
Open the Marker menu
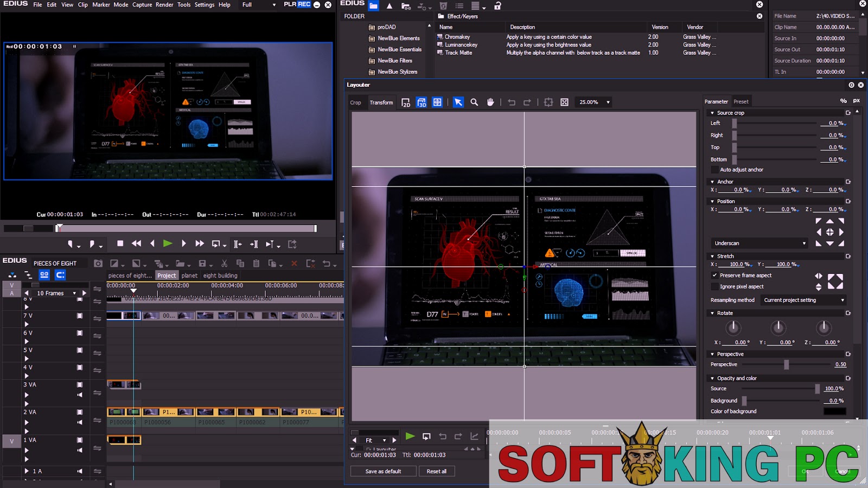[x=101, y=5]
